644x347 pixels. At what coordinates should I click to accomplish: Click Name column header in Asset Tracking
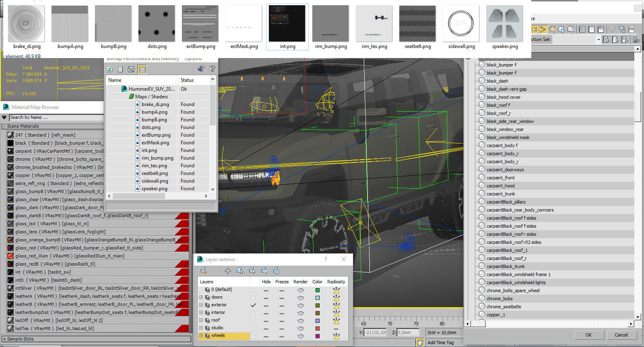coord(141,80)
